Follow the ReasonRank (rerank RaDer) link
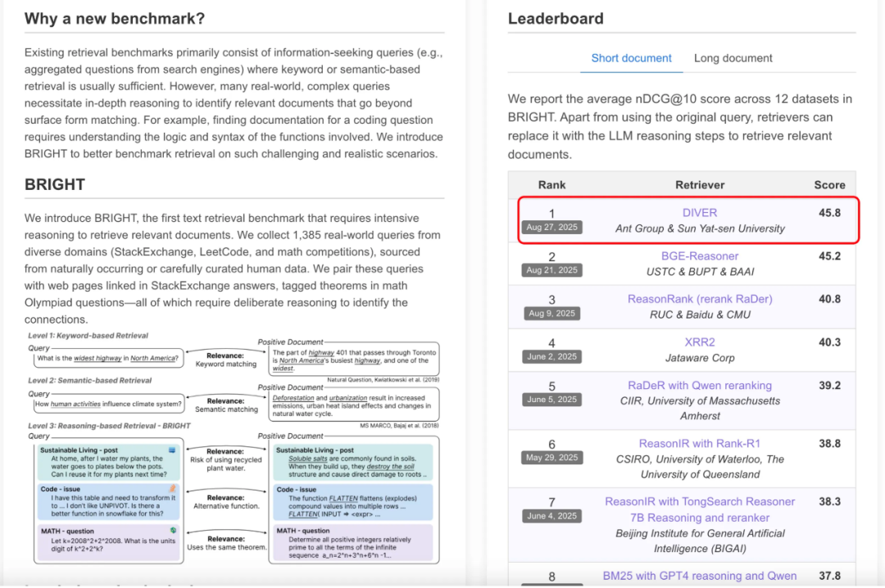The image size is (885, 588). tap(699, 299)
